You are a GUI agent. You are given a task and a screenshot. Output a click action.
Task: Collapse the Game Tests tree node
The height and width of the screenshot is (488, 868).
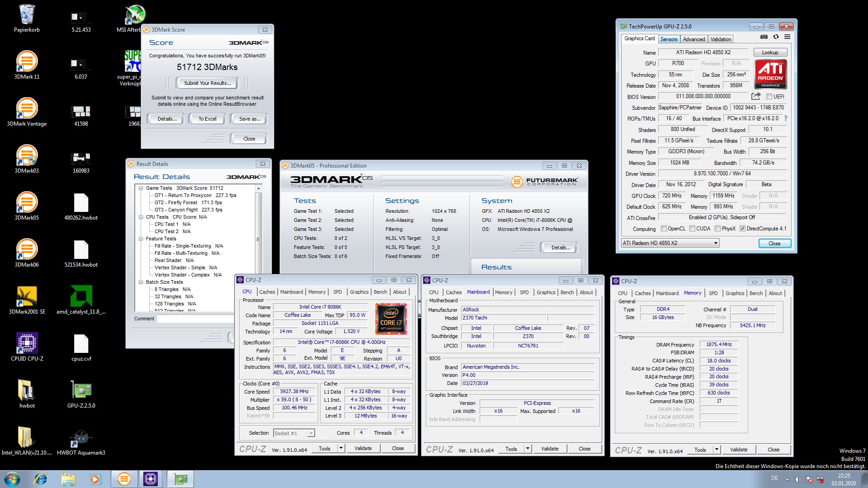click(141, 188)
